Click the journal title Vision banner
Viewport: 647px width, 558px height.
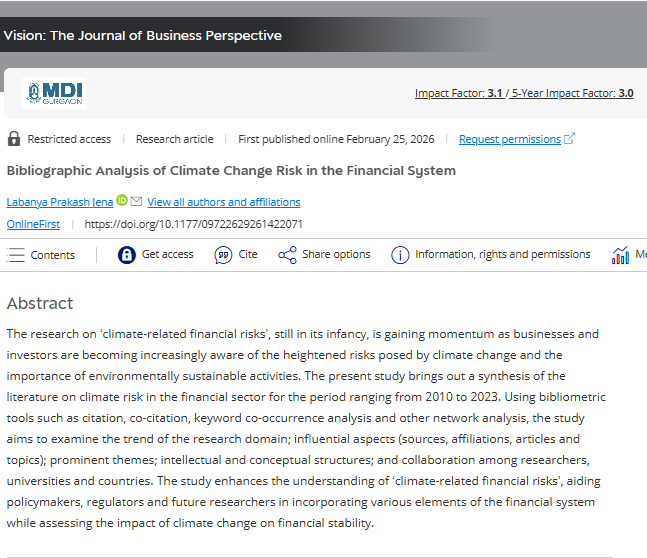pos(143,36)
